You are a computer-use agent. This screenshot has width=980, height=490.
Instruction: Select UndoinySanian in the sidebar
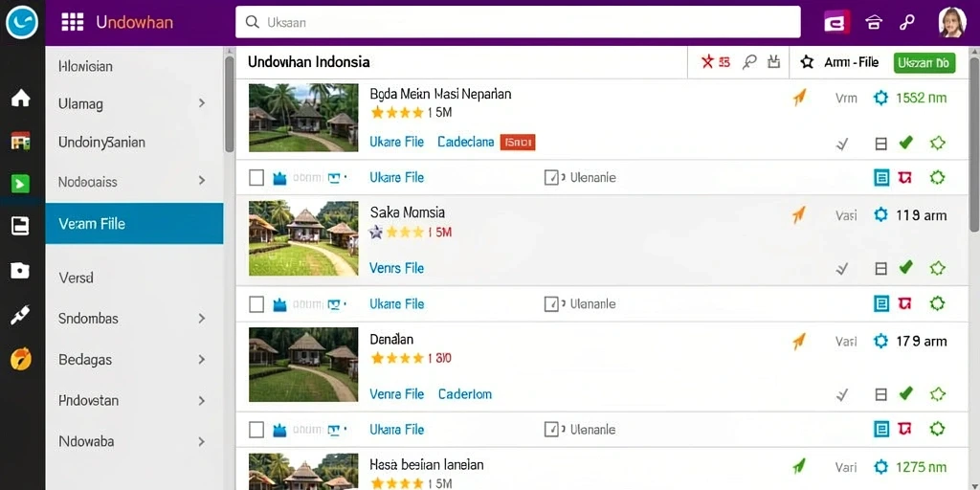[101, 143]
